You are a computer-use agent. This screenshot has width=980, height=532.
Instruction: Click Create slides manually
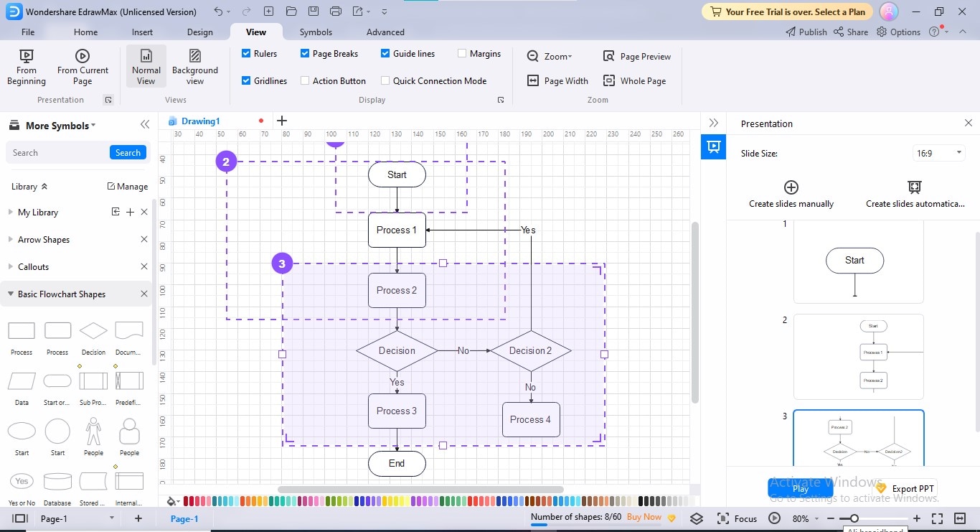pos(791,195)
